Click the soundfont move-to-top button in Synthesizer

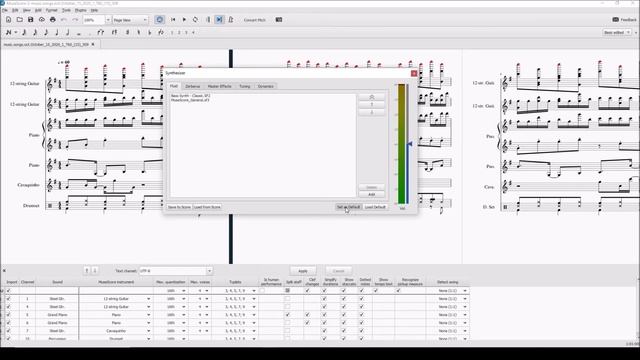[371, 97]
